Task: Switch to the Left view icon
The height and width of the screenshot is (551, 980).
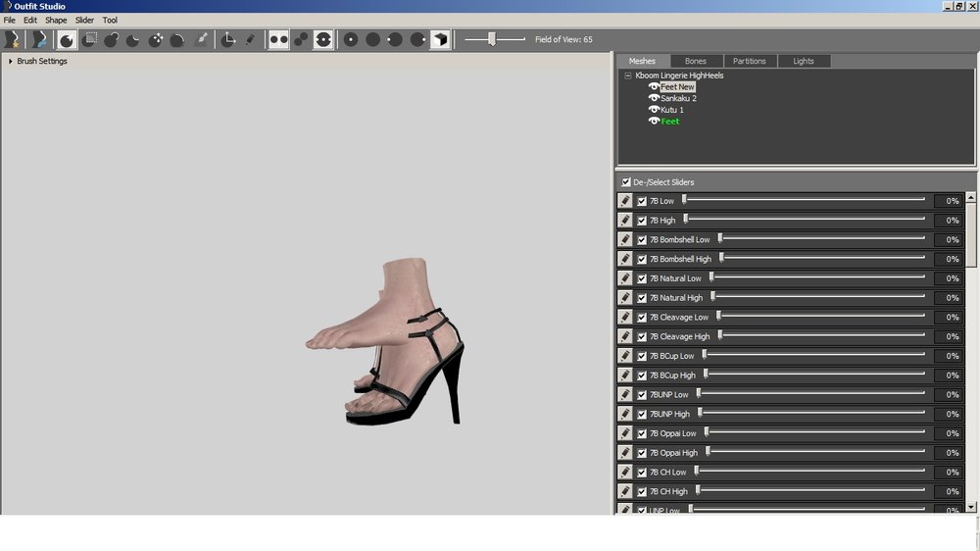Action: point(395,39)
